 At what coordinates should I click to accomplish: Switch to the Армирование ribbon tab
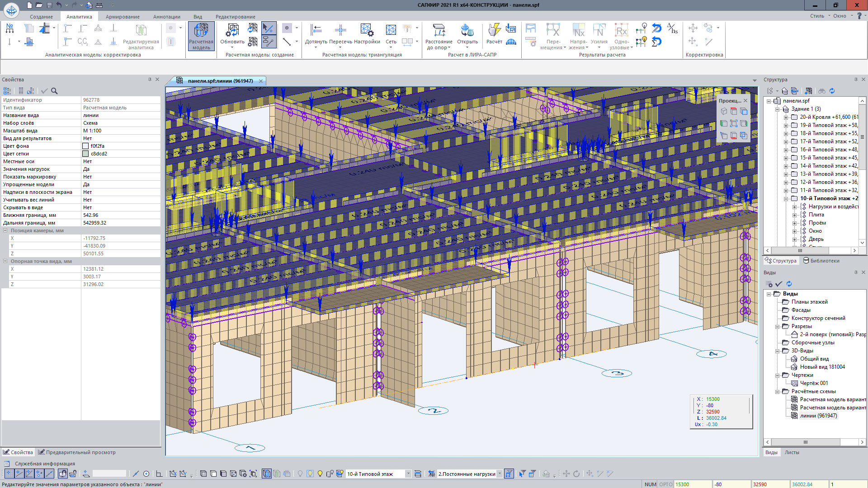pyautogui.click(x=123, y=17)
